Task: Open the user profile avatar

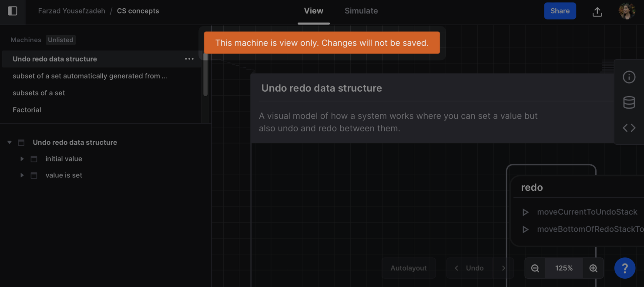Action: pos(627,11)
